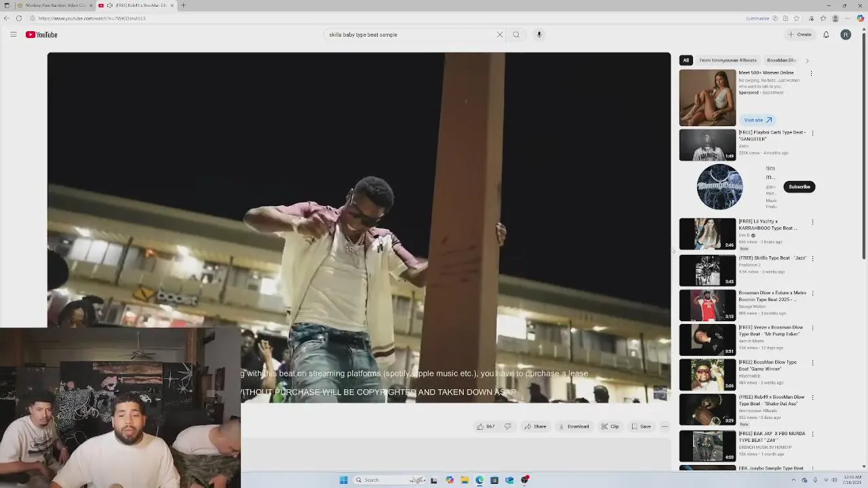868x488 pixels.
Task: Open the Windows Start menu
Action: click(344, 480)
